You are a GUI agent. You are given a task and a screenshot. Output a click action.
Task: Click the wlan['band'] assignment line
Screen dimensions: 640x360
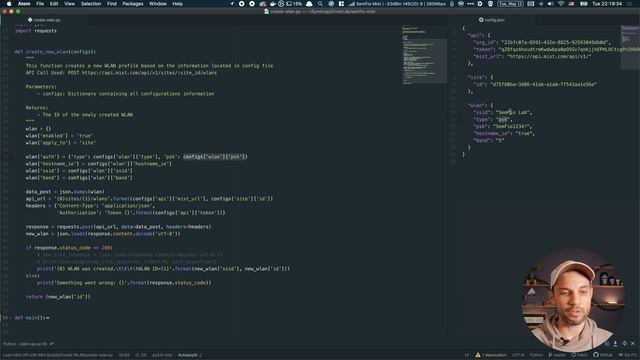click(79, 178)
